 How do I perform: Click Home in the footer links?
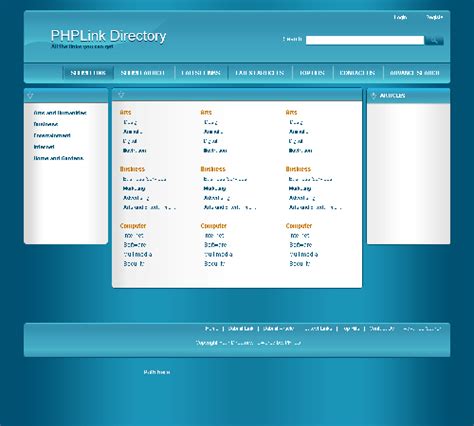pyautogui.click(x=212, y=329)
